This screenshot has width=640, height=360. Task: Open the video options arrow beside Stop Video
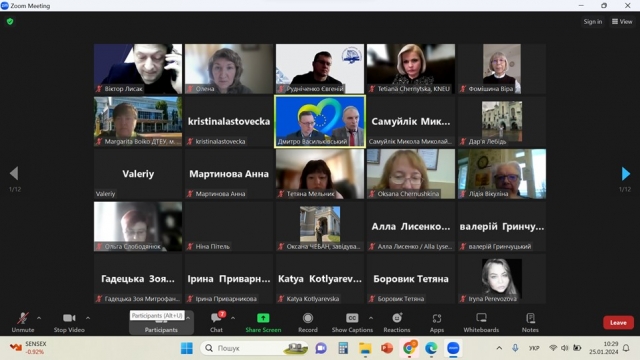tap(88, 318)
